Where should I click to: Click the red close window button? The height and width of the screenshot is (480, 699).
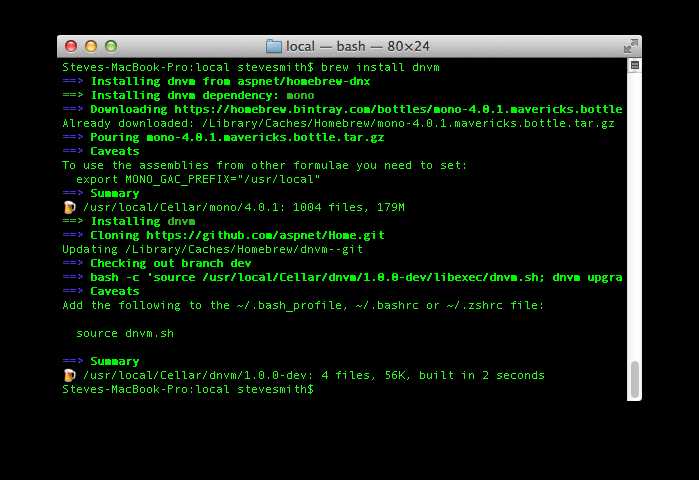coord(70,46)
